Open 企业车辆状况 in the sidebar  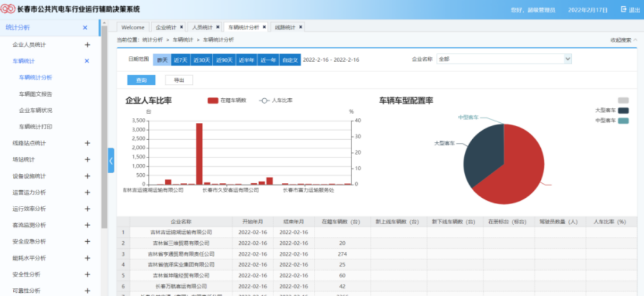tap(36, 111)
